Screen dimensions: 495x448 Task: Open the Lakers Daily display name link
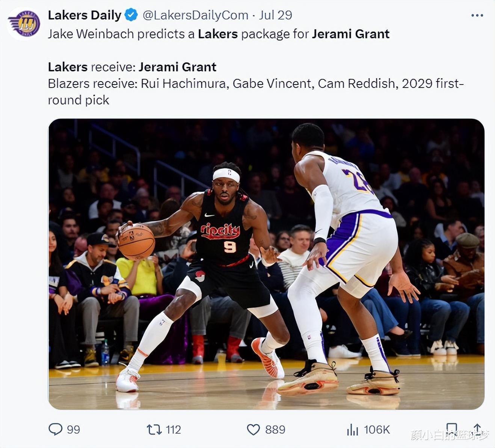pyautogui.click(x=85, y=15)
